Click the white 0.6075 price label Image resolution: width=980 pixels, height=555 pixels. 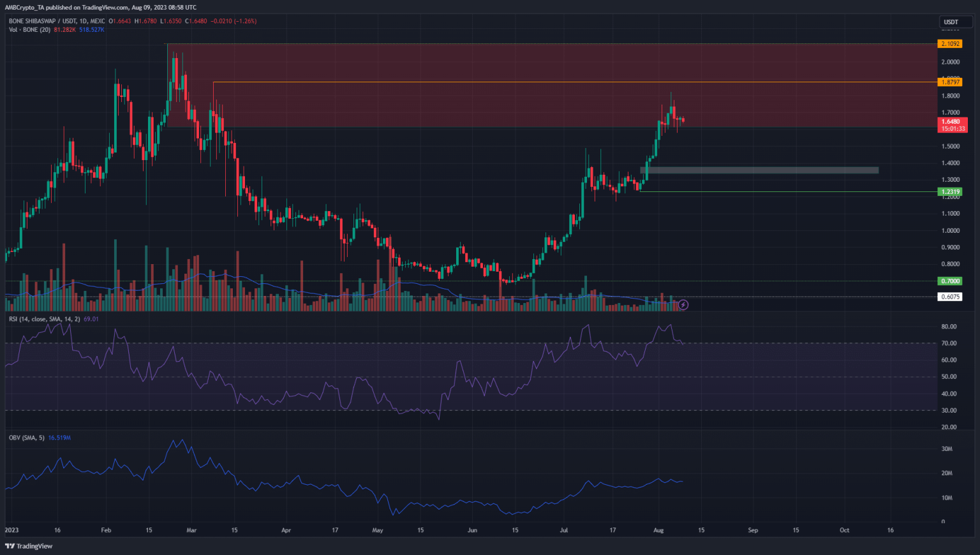pos(949,297)
